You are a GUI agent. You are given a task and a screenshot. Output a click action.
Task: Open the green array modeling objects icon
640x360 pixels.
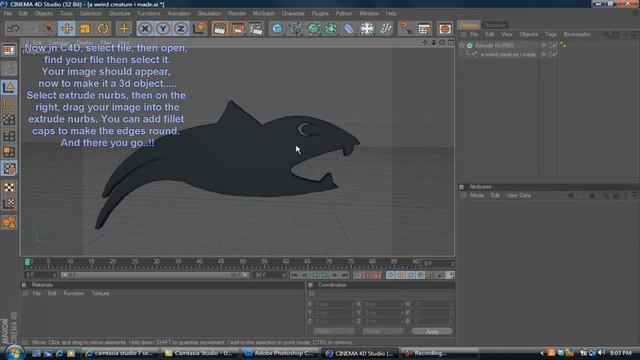click(x=331, y=29)
